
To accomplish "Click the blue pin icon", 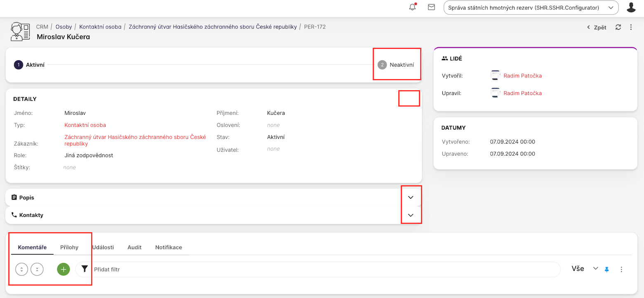I will pyautogui.click(x=606, y=269).
